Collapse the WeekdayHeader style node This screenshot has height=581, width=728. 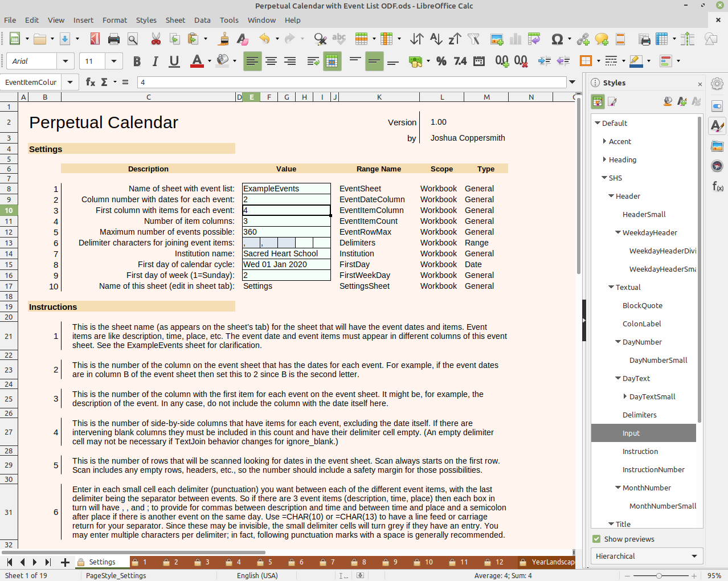click(x=618, y=232)
